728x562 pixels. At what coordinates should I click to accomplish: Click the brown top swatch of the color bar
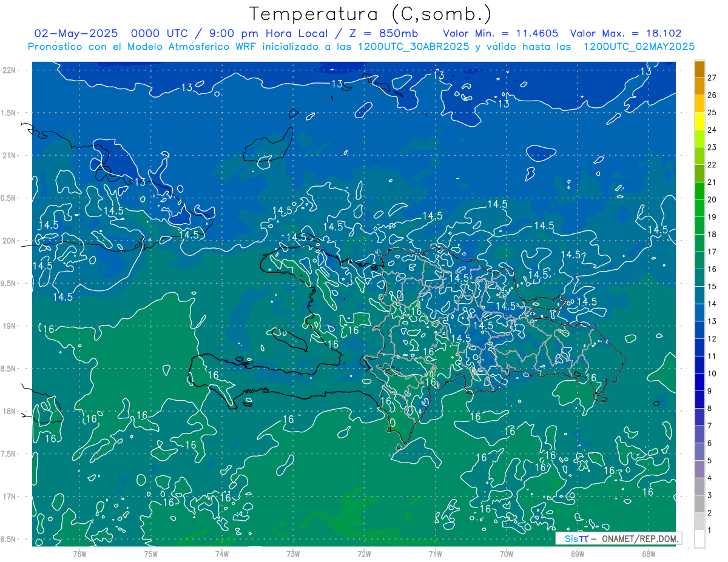(699, 69)
